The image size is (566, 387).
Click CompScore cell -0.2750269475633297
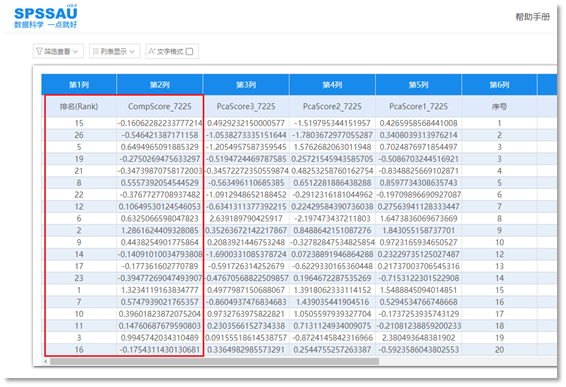[160, 159]
